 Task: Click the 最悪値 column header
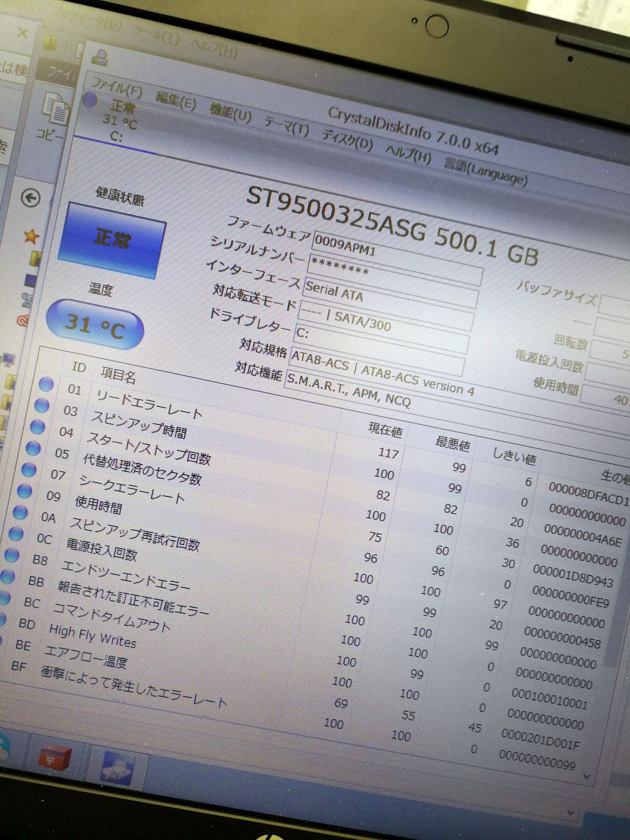452,444
